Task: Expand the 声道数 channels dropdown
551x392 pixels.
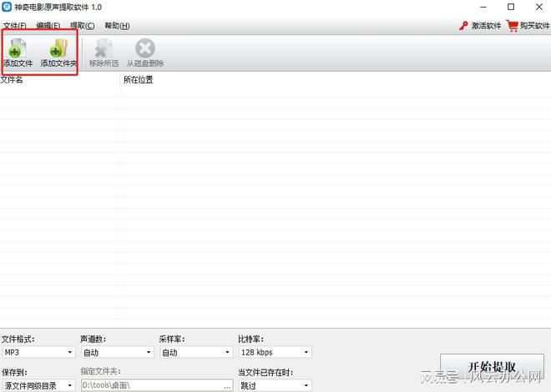Action: [x=118, y=352]
